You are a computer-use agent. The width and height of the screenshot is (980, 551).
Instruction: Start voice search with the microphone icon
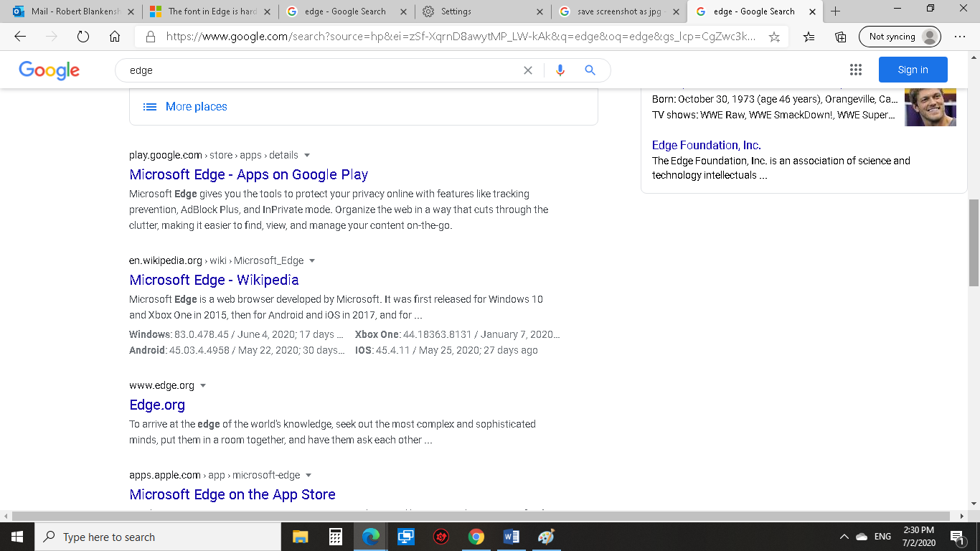(560, 70)
